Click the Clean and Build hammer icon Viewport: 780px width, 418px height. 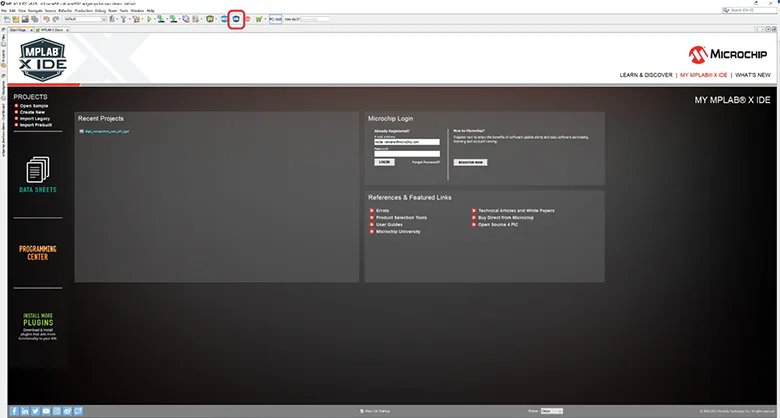click(x=136, y=19)
